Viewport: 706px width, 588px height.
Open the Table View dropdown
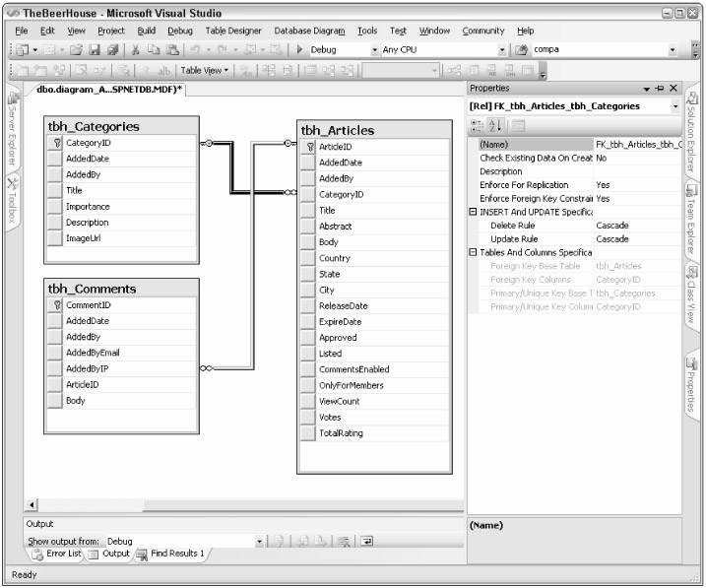[x=204, y=71]
